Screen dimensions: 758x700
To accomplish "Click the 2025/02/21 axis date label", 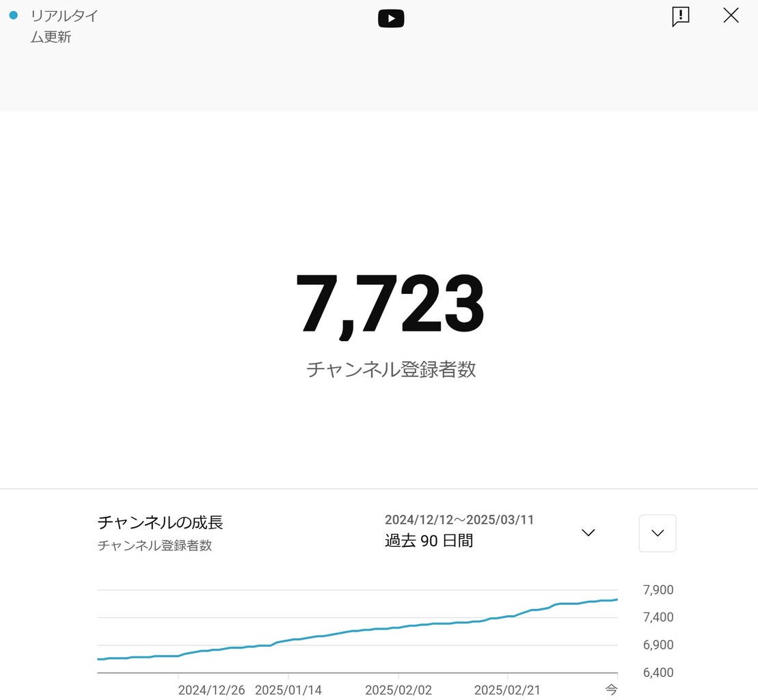I will [507, 690].
